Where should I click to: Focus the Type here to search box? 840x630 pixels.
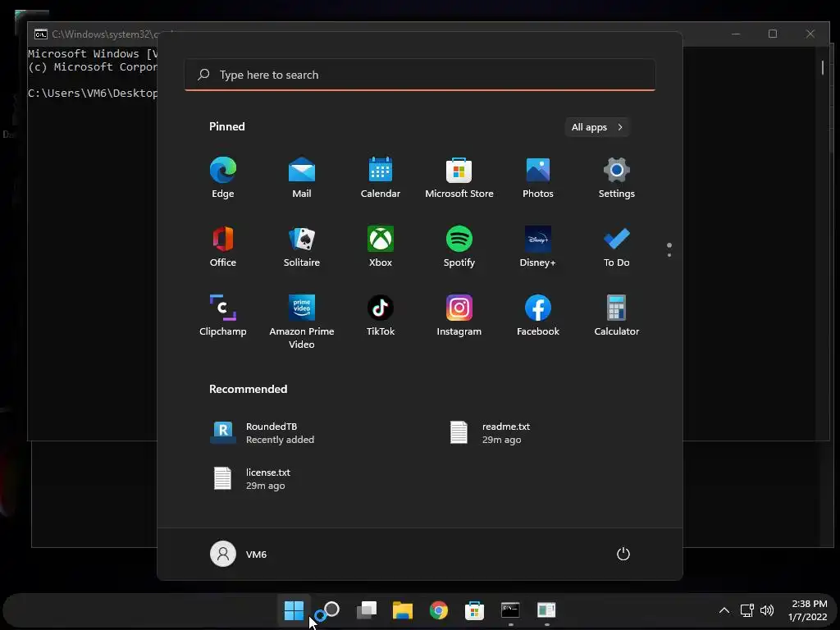pyautogui.click(x=420, y=75)
